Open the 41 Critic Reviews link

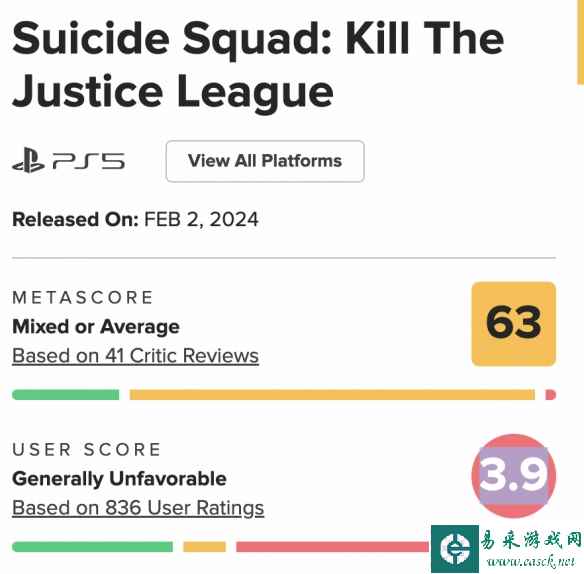pos(135,356)
